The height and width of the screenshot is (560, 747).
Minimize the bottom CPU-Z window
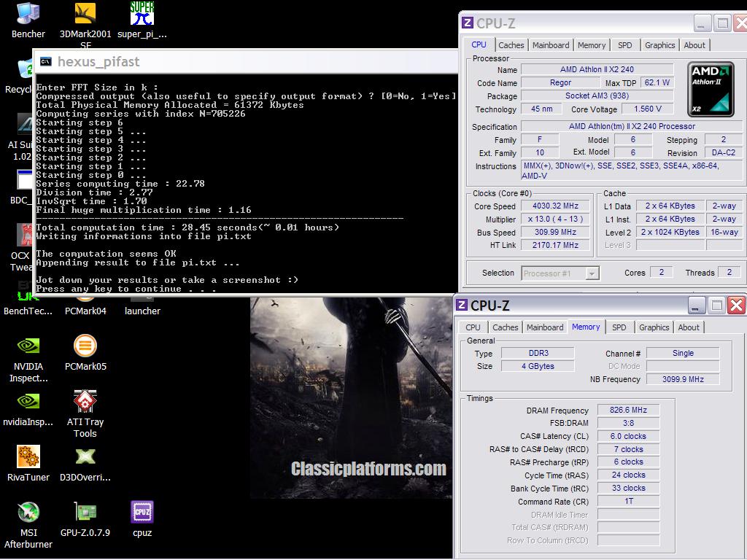(x=695, y=306)
